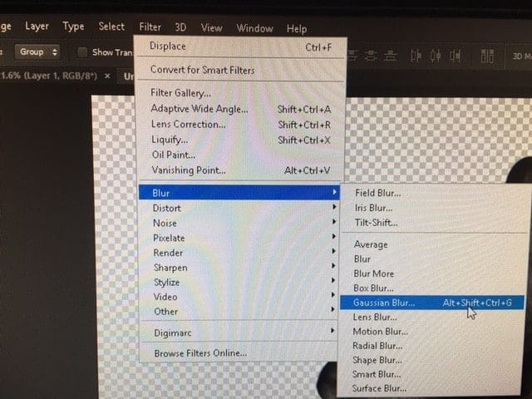Click the distribute horizontal centers icon
This screenshot has width=532, height=399.
pyautogui.click(x=433, y=56)
